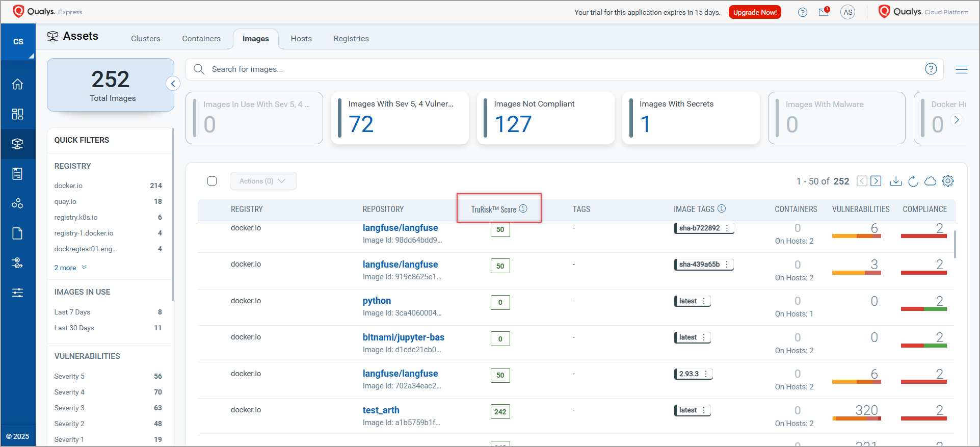
Task: Open table settings gear icon
Action: click(x=948, y=181)
